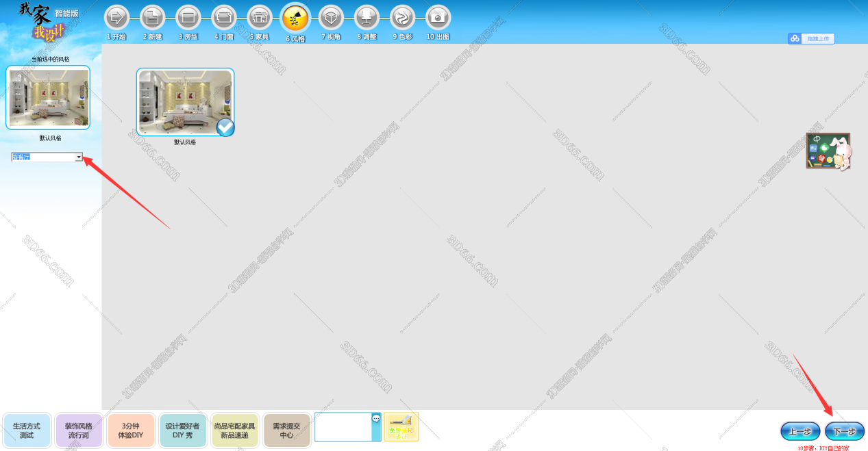Open 设计爱好者DIY秀 button
Viewport: 868px width, 451px height.
click(x=182, y=430)
